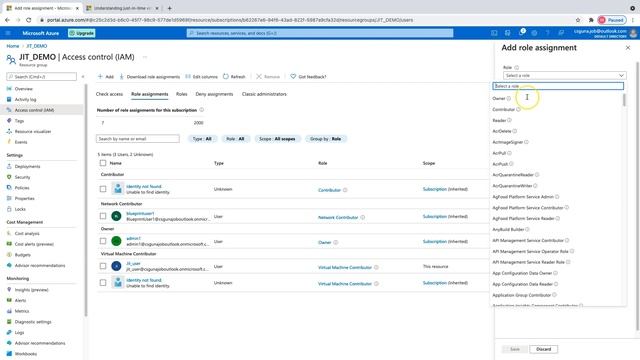Click Edit columns in toolbar
The image size is (640, 360).
[x=201, y=76]
